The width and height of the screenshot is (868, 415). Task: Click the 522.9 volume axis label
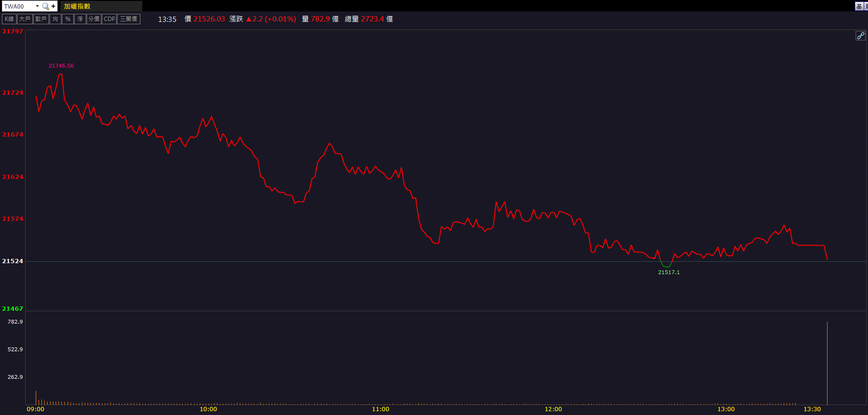(x=15, y=349)
